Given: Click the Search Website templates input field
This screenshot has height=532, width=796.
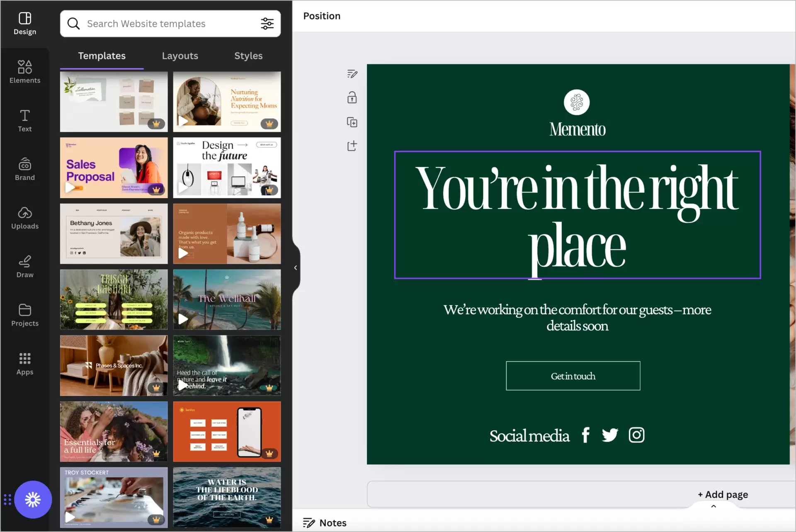Looking at the screenshot, I should click(x=170, y=23).
